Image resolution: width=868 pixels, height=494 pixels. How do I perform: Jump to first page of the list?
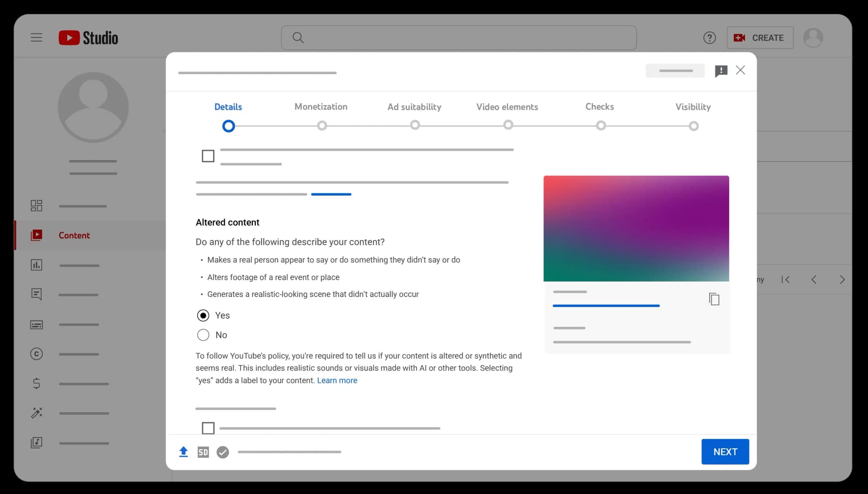tap(786, 280)
